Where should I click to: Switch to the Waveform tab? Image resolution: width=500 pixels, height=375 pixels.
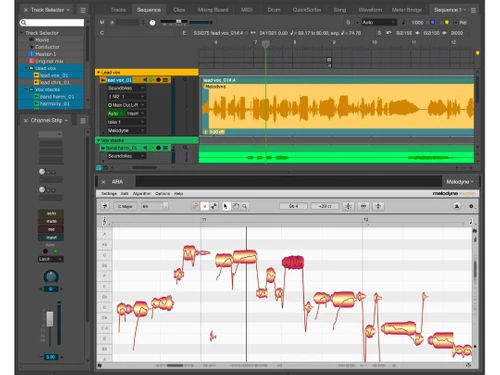tap(370, 10)
